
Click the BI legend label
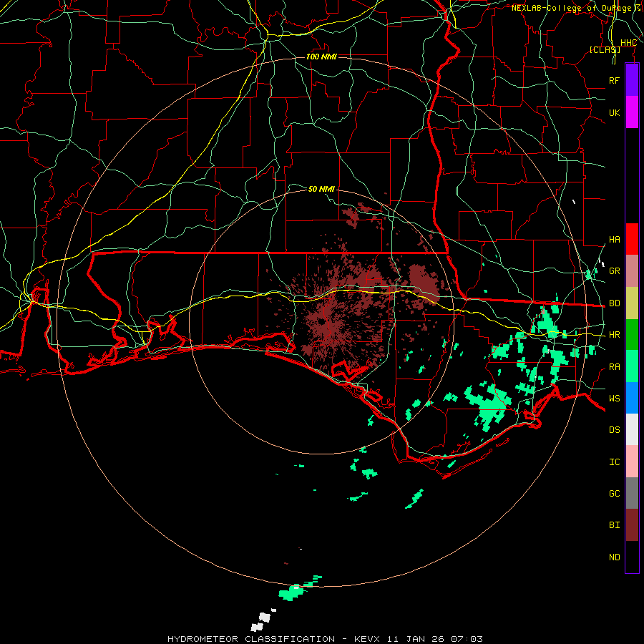[x=615, y=525]
